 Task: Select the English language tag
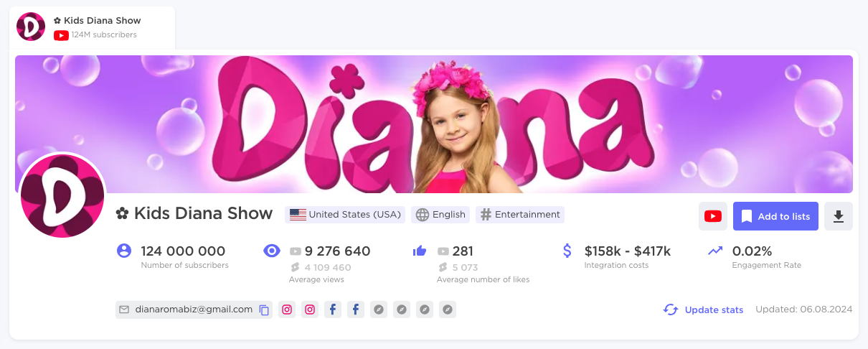(441, 215)
